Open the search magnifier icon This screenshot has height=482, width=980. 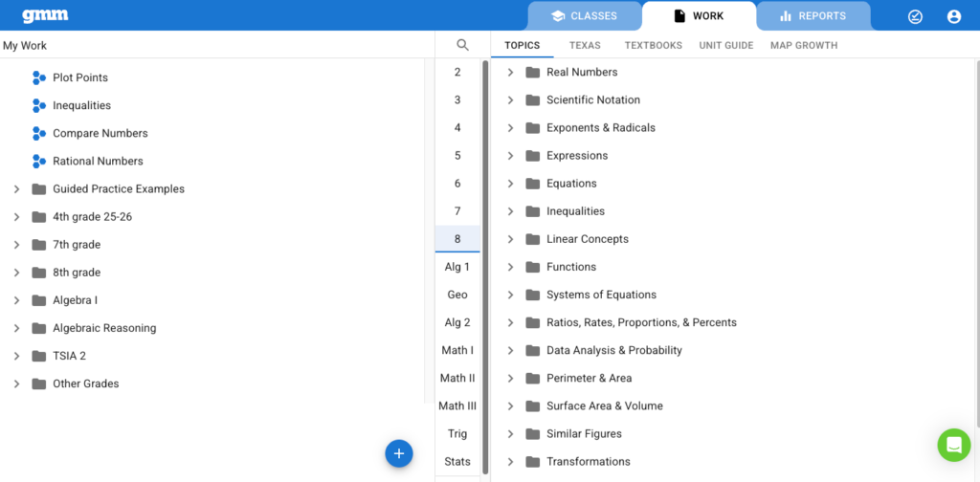tap(462, 45)
